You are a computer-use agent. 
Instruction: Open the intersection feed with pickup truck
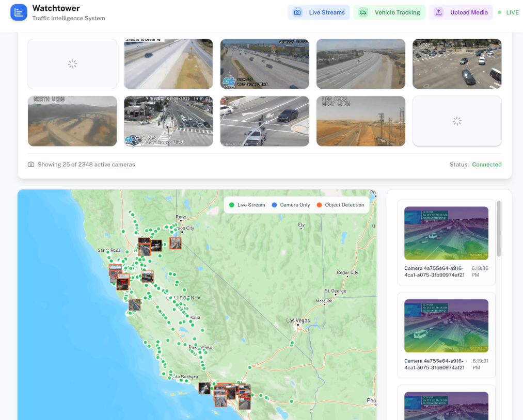(x=265, y=121)
